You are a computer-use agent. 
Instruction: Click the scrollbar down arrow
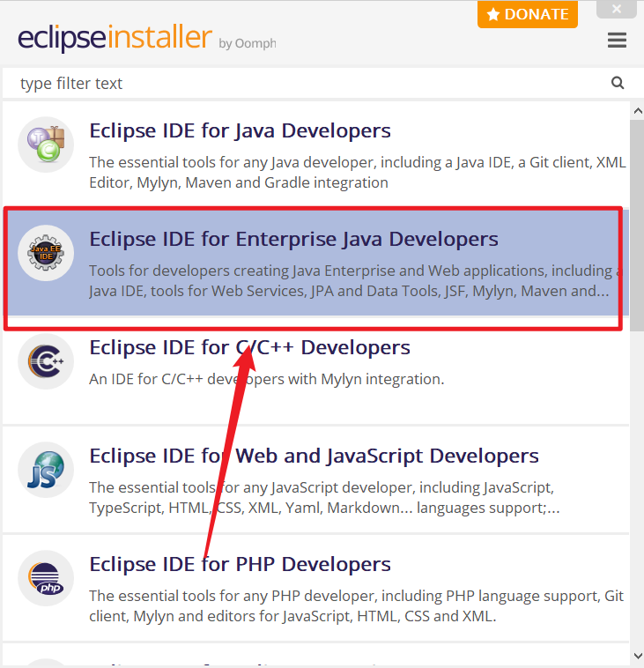pyautogui.click(x=638, y=656)
